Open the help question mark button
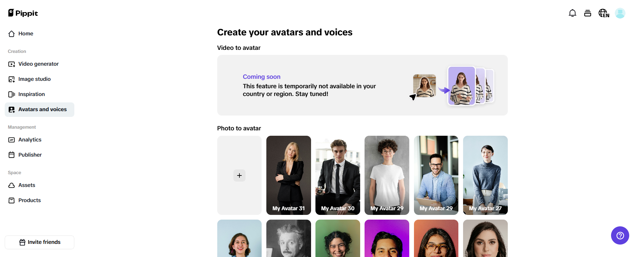644x257 pixels. coord(620,235)
